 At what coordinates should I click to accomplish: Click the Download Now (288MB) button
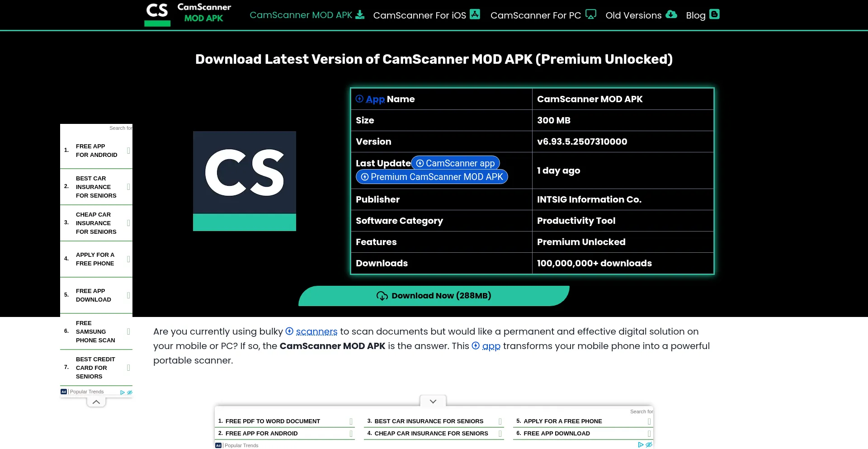[x=434, y=296]
